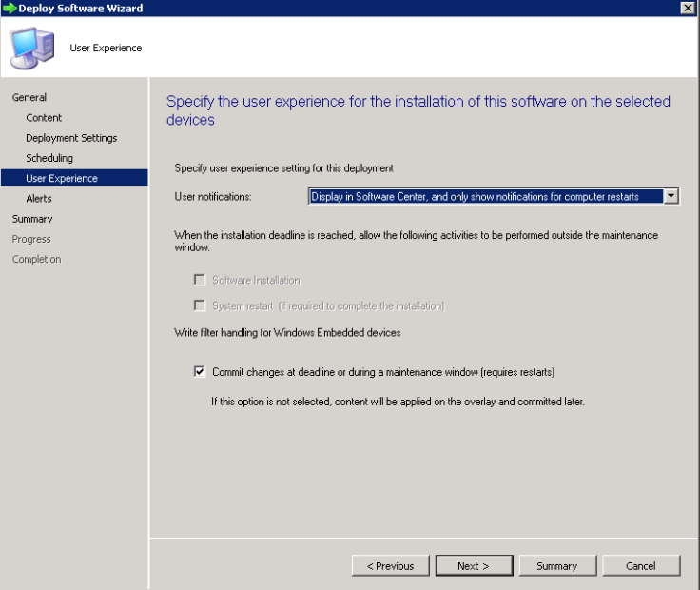
Task: Open the Content step in sidebar
Action: coord(44,118)
